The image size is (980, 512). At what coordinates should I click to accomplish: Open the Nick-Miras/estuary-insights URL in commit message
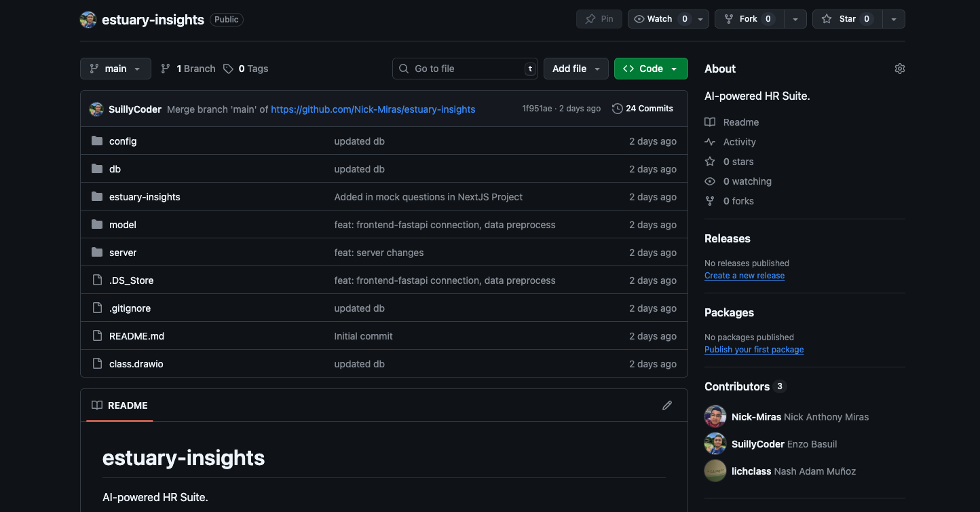point(373,109)
